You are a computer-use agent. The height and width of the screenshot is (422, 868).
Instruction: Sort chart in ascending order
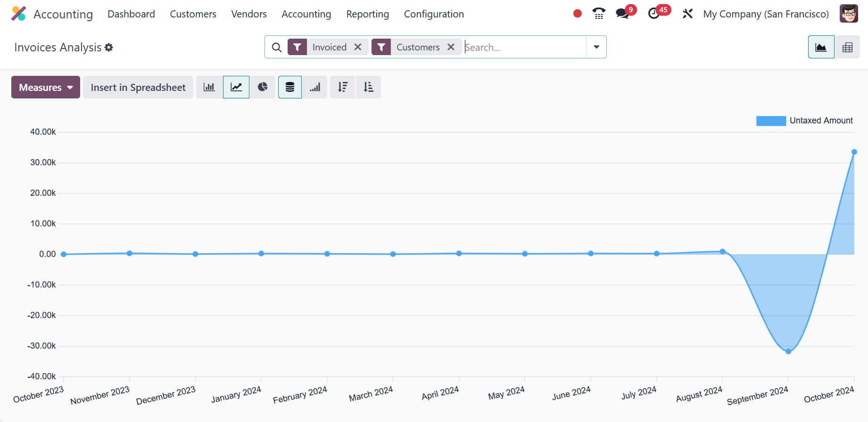(x=368, y=87)
